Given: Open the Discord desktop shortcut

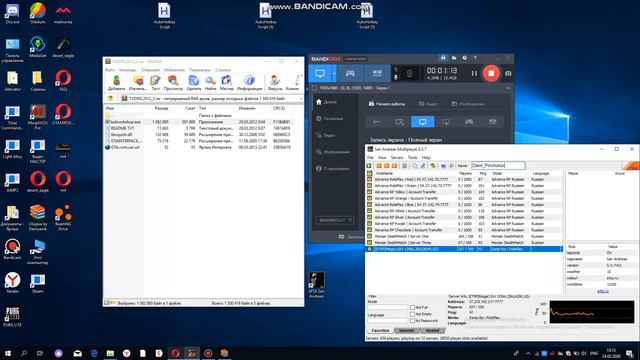Looking at the screenshot, I should pos(13,13).
